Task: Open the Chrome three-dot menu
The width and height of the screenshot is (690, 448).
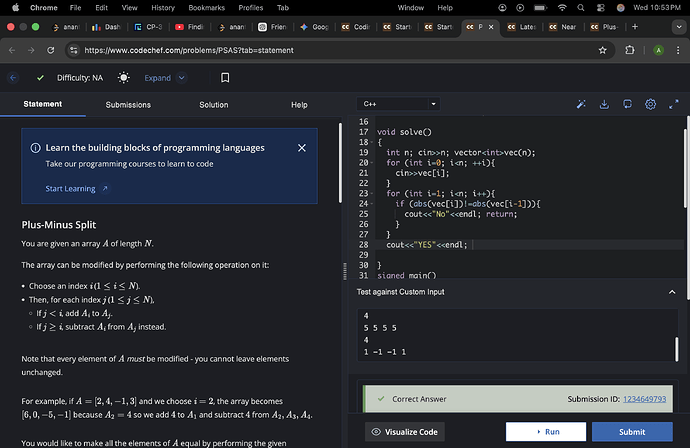Action: pyautogui.click(x=678, y=50)
